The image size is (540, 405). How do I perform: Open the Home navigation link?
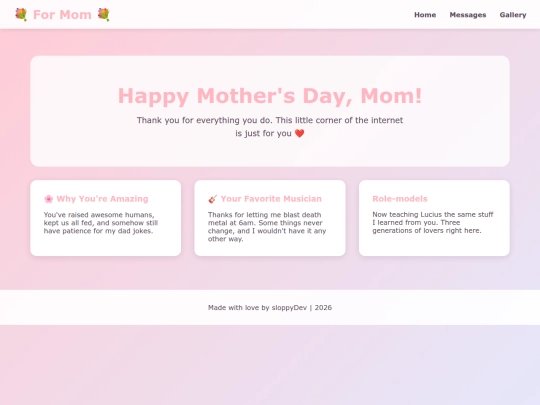(x=425, y=15)
